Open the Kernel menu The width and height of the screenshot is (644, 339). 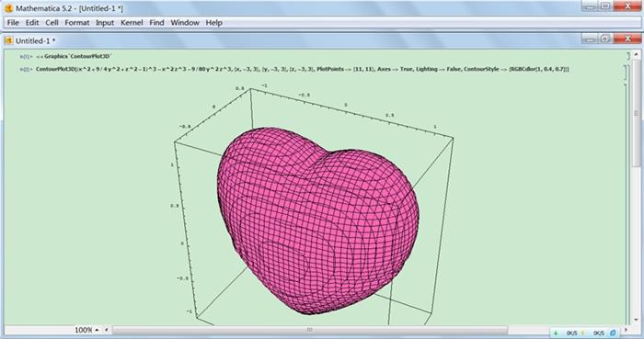coord(132,23)
